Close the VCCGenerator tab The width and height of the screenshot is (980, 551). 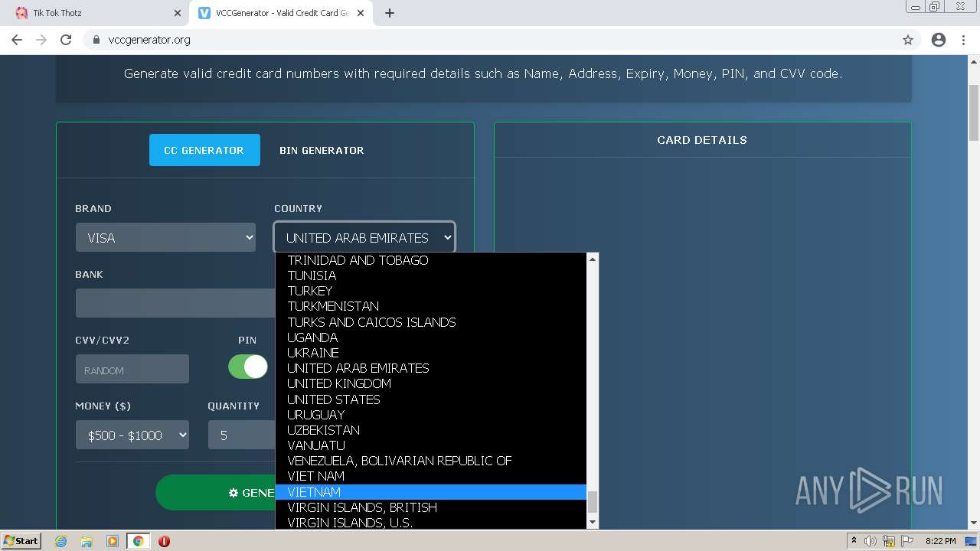click(x=361, y=13)
